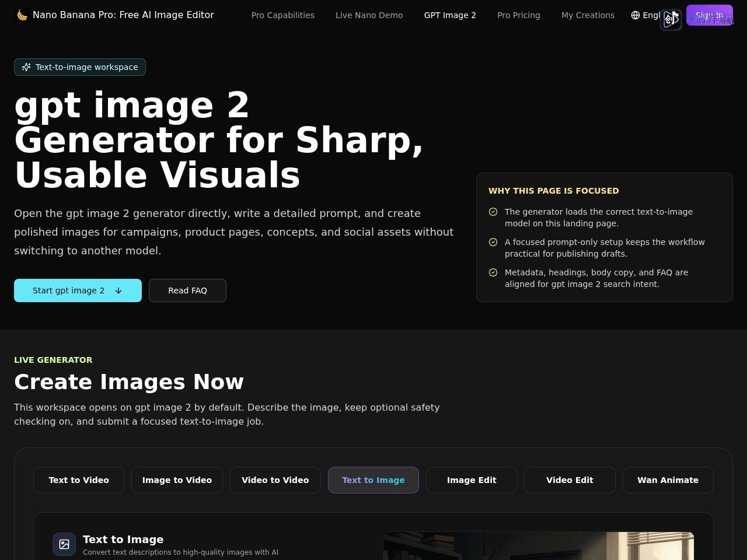Click the 'WHY THIS PAGE IS FOCUSED' heading

click(554, 191)
